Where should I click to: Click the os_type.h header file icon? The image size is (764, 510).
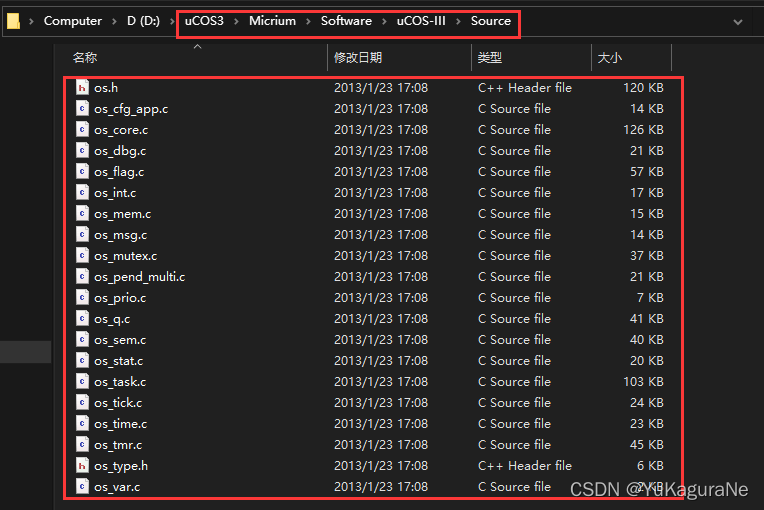coord(82,465)
